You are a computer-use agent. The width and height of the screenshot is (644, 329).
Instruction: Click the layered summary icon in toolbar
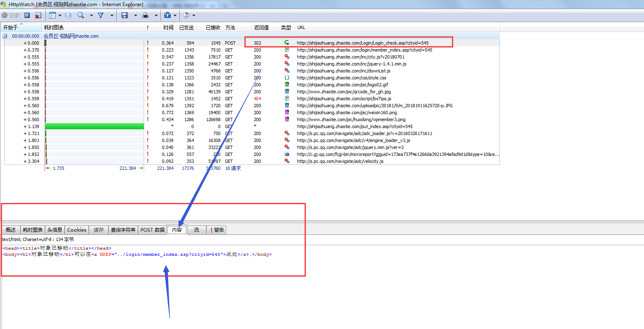pyautogui.click(x=68, y=15)
